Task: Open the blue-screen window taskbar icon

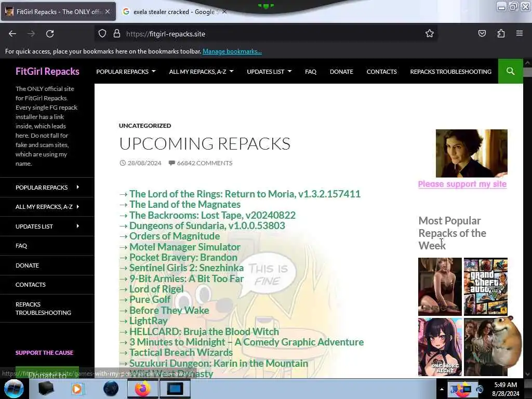Action: (175, 389)
